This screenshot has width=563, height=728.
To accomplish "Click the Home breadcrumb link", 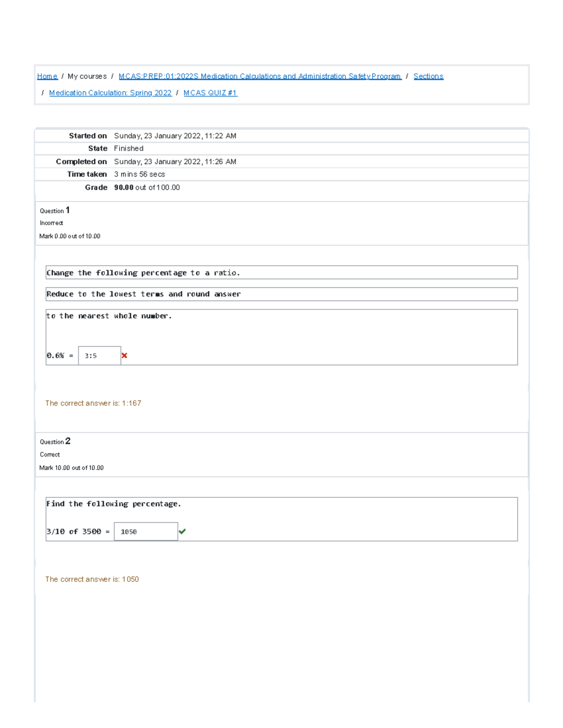I will click(47, 76).
